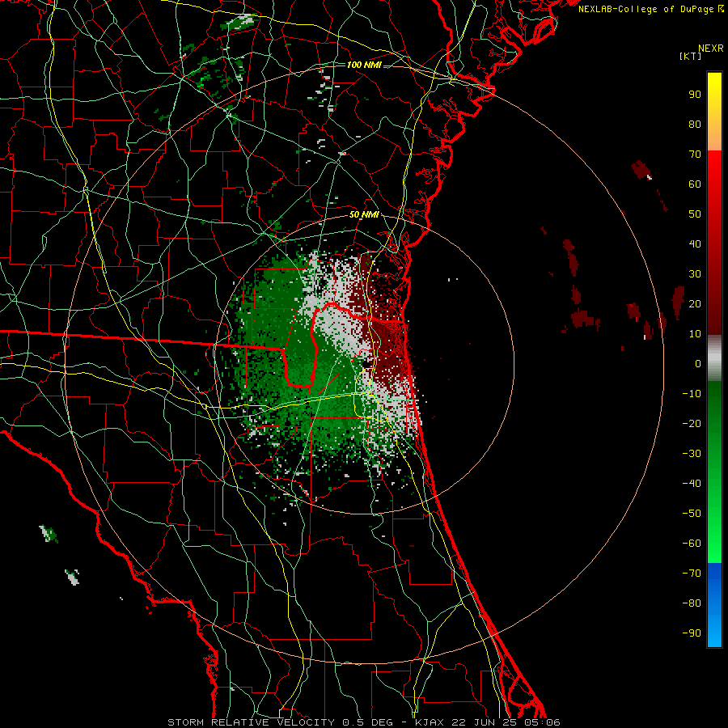The width and height of the screenshot is (728, 728).
Task: Click the 80 value on the velocity scale
Action: [x=695, y=124]
